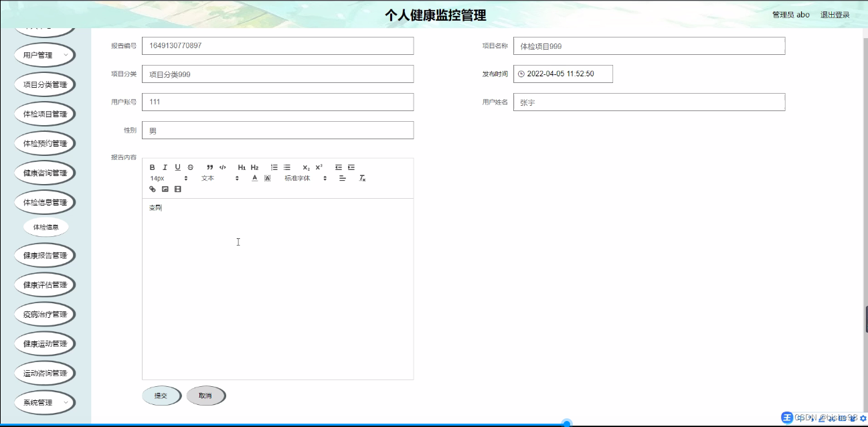This screenshot has height=427, width=868.
Task: Insert an ordered list
Action: coord(274,167)
